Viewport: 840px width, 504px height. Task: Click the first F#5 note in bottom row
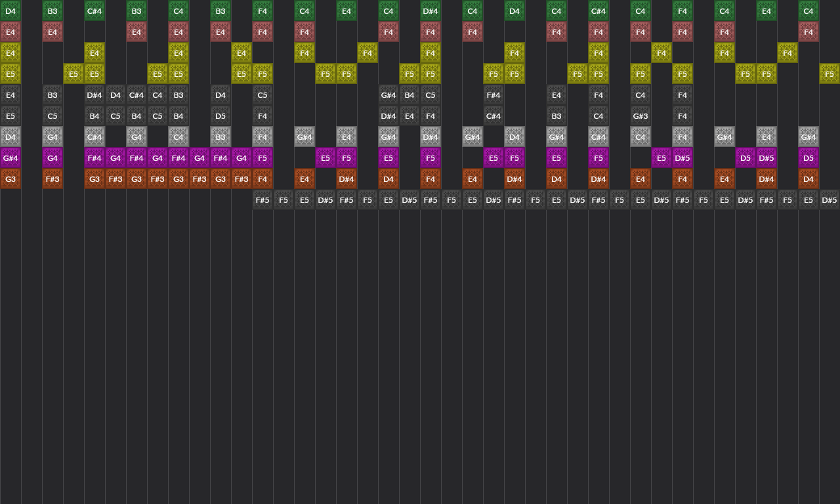pos(262,200)
